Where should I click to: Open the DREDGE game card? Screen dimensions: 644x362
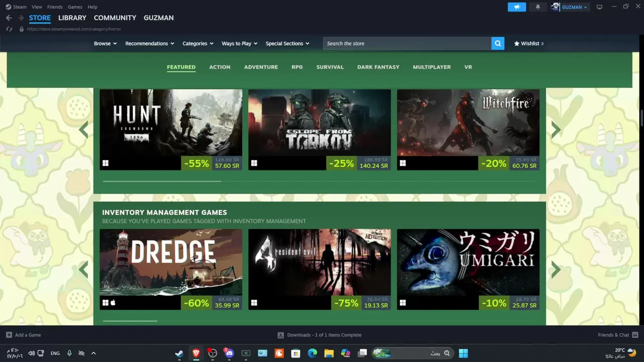click(x=171, y=269)
